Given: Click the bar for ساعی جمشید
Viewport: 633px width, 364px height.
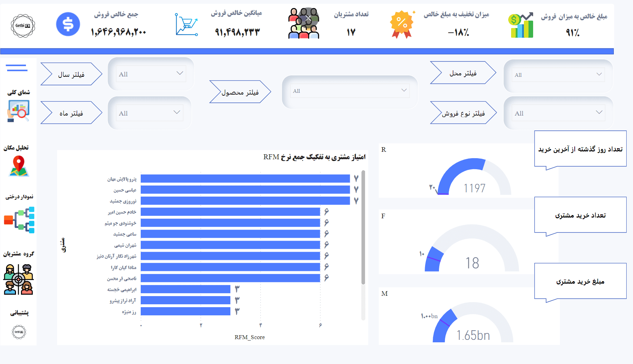Looking at the screenshot, I should tap(230, 234).
